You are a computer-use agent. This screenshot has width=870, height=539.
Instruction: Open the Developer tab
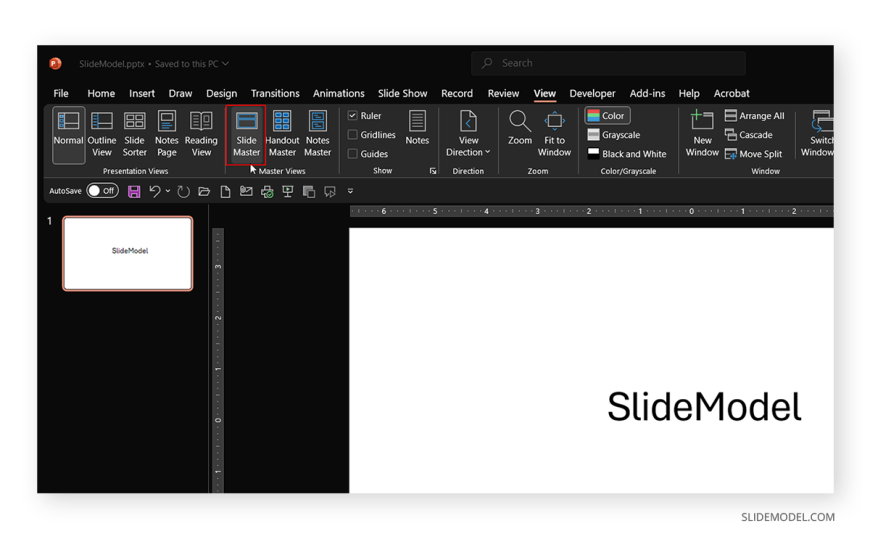(592, 93)
